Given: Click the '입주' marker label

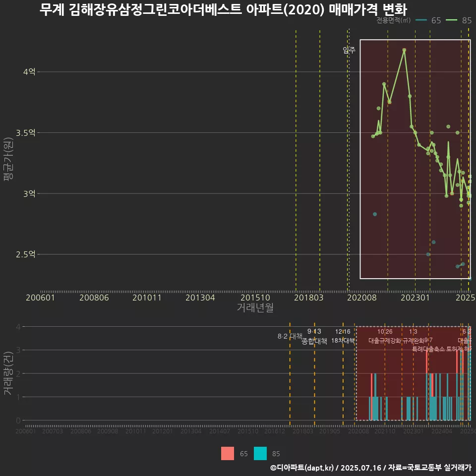Looking at the screenshot, I should coord(349,50).
